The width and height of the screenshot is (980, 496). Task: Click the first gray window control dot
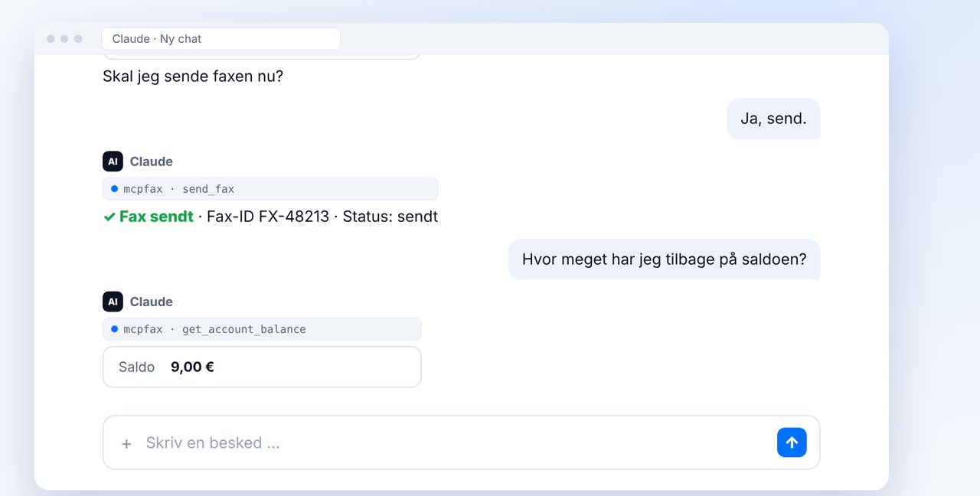(51, 39)
